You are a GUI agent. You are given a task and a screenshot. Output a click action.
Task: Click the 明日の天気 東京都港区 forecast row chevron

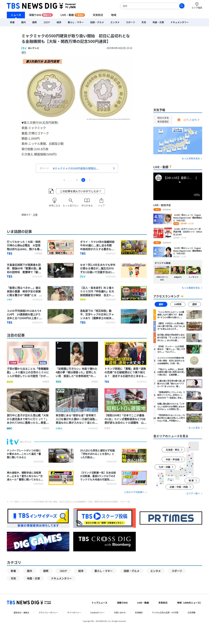pyautogui.click(x=199, y=120)
